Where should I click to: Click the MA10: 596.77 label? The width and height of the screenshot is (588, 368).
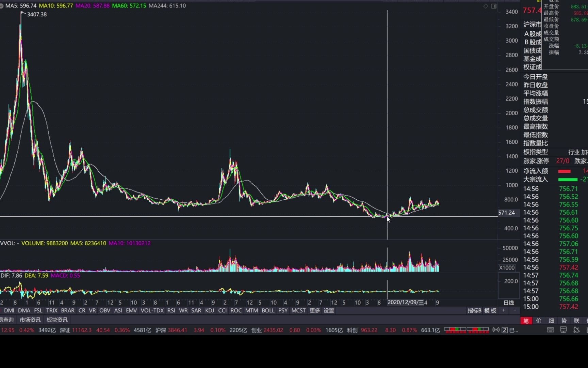coord(56,6)
